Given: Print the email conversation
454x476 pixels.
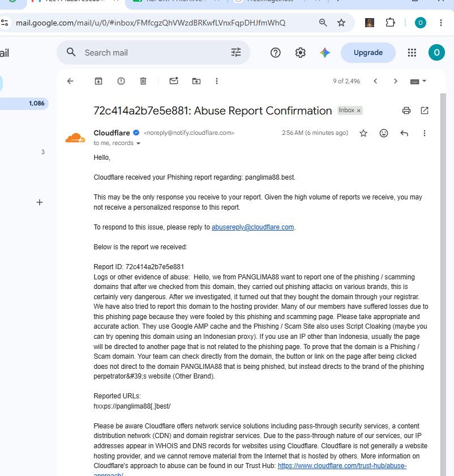Looking at the screenshot, I should click(x=406, y=110).
